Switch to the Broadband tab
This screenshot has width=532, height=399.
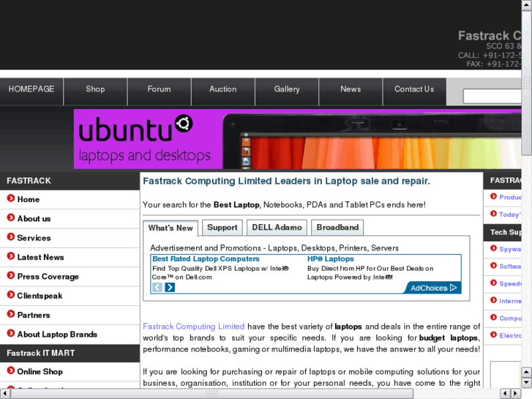pos(337,228)
